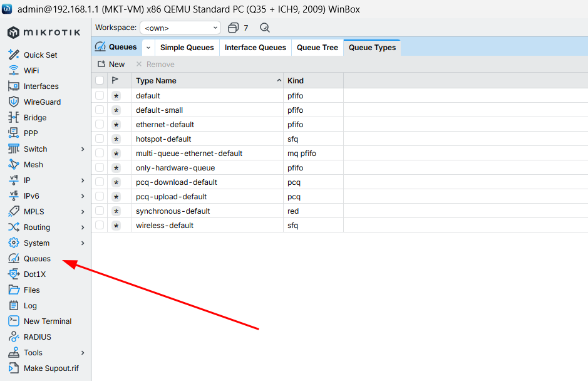
Task: Click the workspace search magnifier icon
Action: pyautogui.click(x=265, y=28)
